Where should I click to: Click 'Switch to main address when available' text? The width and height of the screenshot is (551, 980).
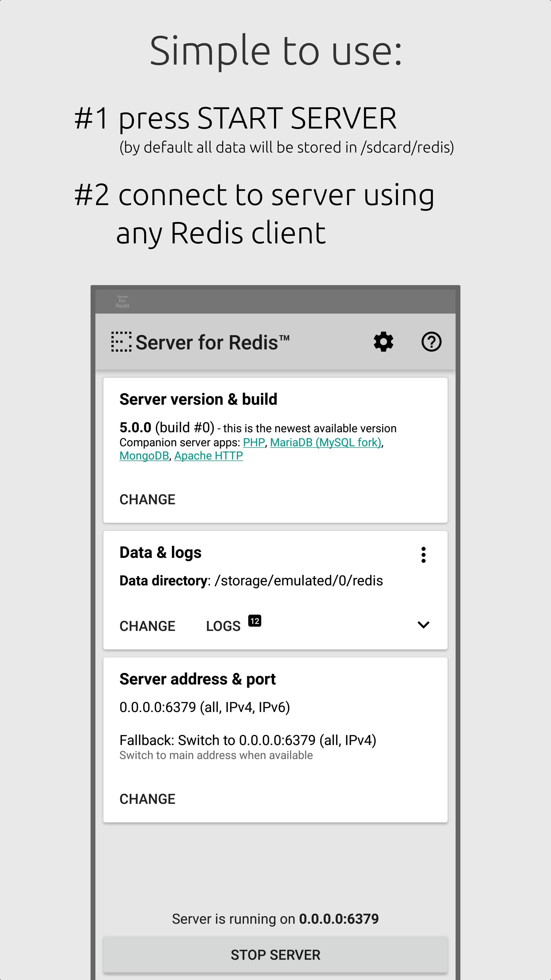pyautogui.click(x=216, y=755)
